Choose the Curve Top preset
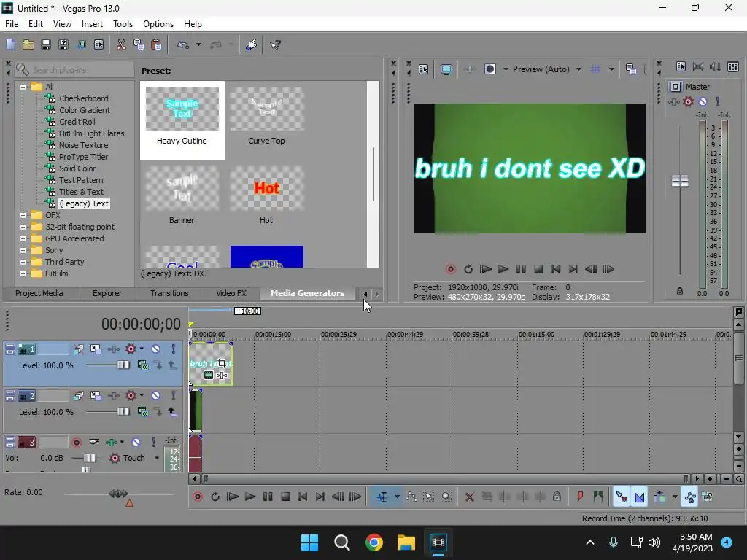747x560 pixels. [x=266, y=115]
